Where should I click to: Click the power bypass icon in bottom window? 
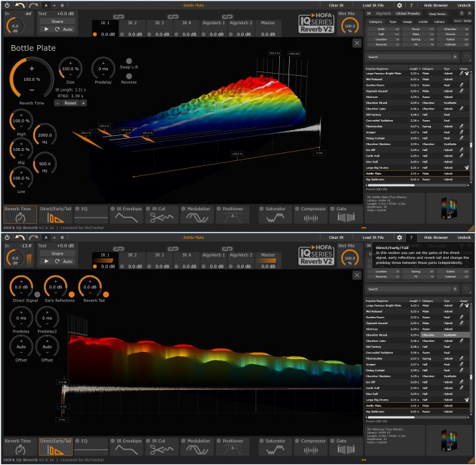(7, 238)
